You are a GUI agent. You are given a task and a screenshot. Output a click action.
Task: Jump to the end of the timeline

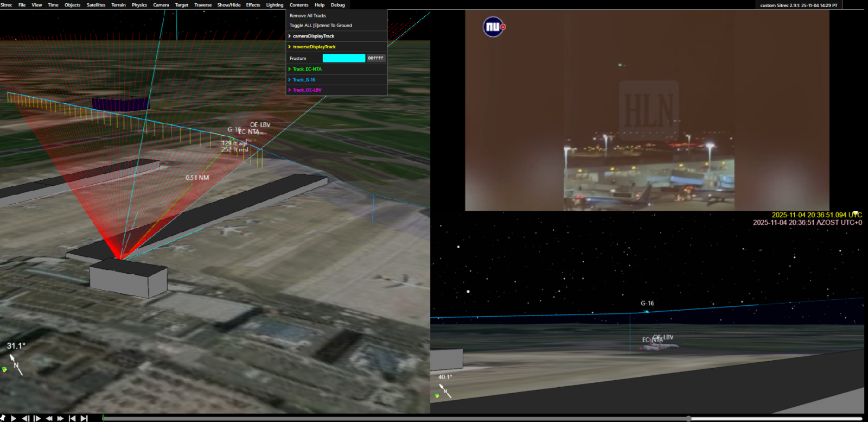84,418
